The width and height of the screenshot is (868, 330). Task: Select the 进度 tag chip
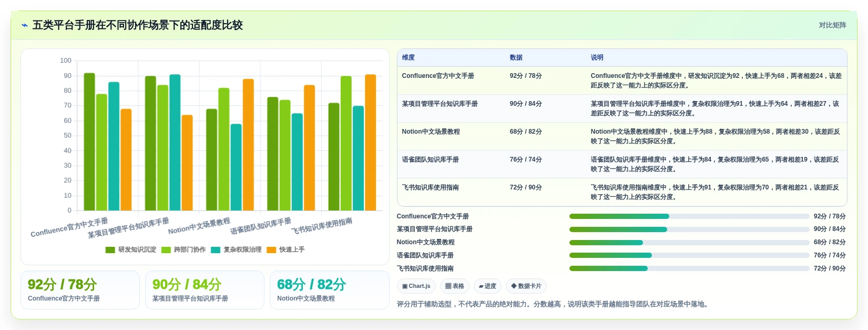coord(487,286)
